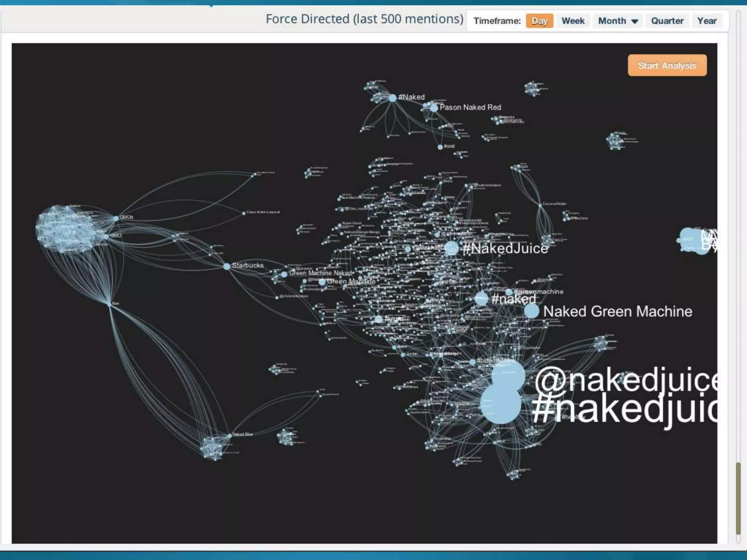This screenshot has height=560, width=747.
Task: Select the Naked Green Machine node
Action: click(x=531, y=311)
